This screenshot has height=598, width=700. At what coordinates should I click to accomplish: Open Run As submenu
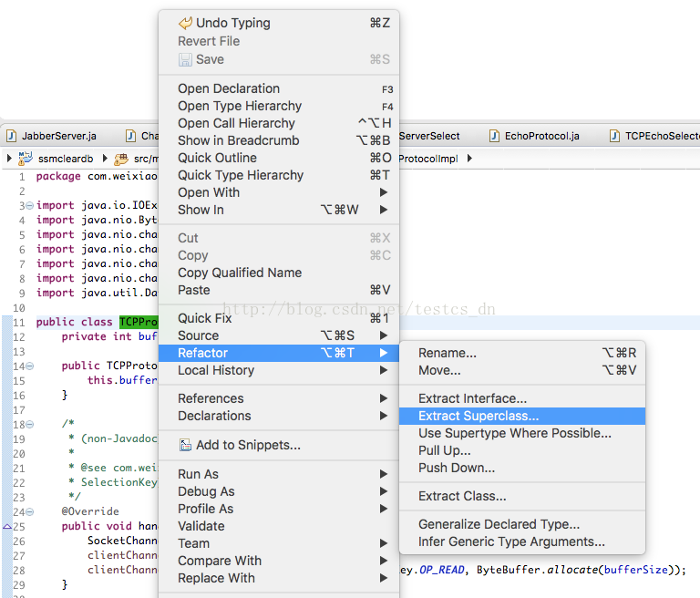[x=279, y=474]
